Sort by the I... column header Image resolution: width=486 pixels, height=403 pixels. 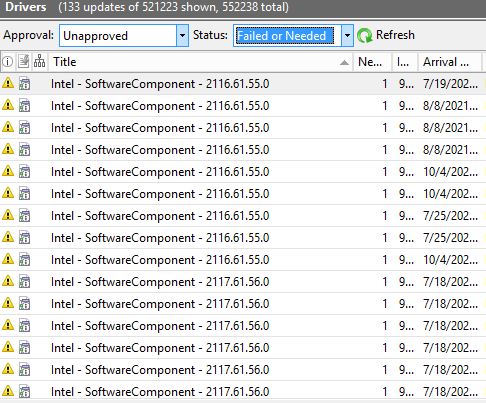[x=405, y=62]
